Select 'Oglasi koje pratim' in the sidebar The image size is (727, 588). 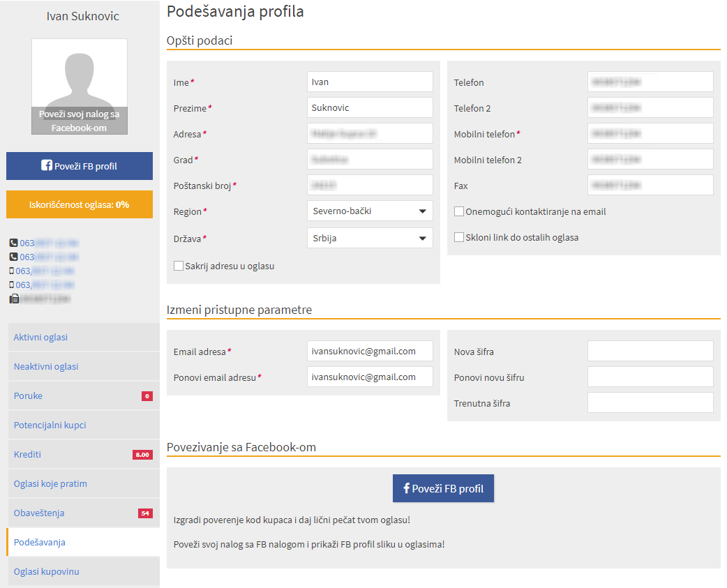tap(50, 484)
